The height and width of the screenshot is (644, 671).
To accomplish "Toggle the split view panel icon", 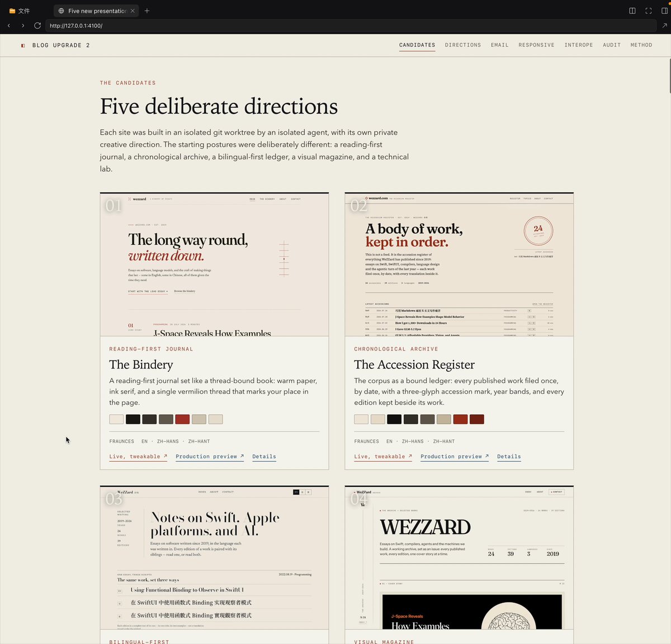I will (x=632, y=11).
